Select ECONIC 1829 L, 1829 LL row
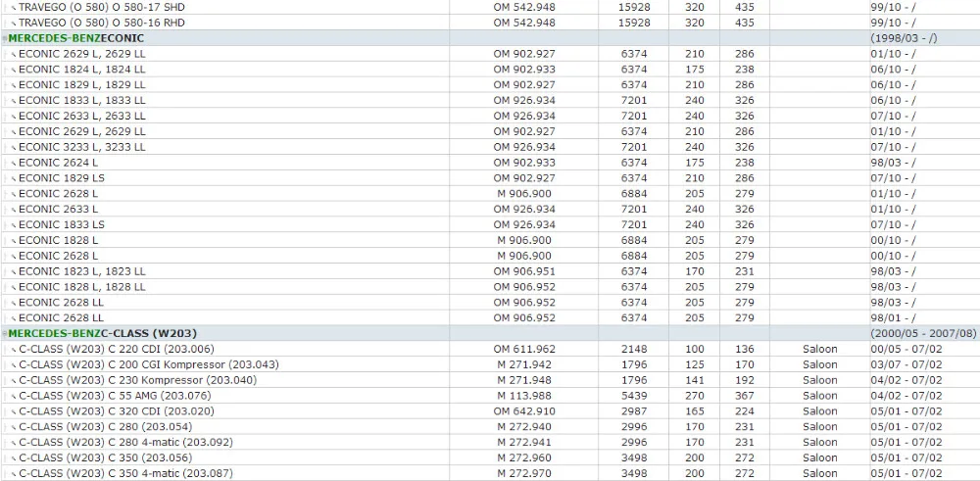 coord(490,85)
